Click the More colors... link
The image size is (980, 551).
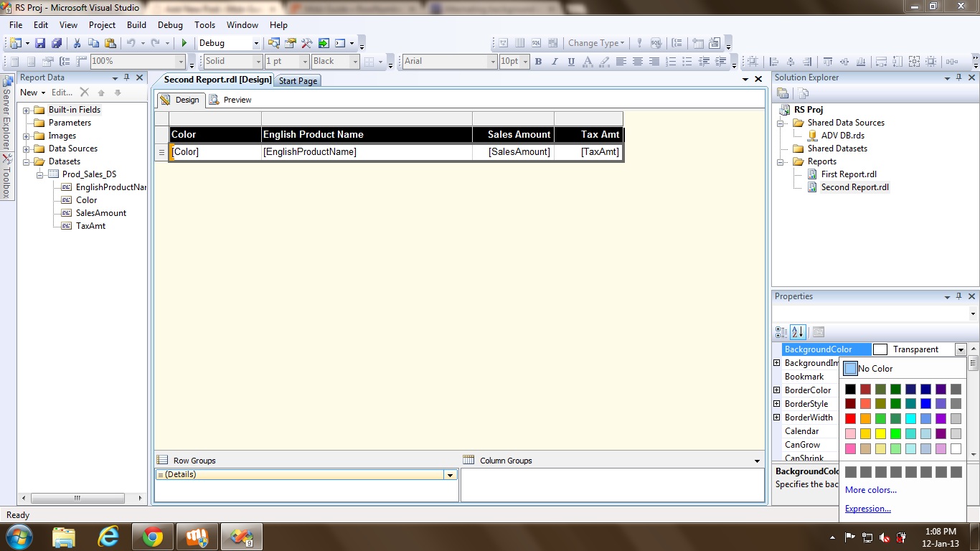click(871, 490)
